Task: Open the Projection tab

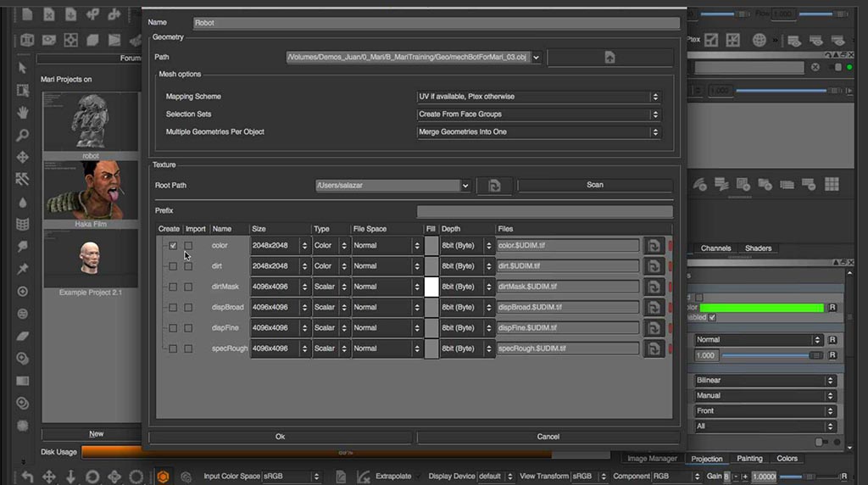Action: [x=707, y=459]
